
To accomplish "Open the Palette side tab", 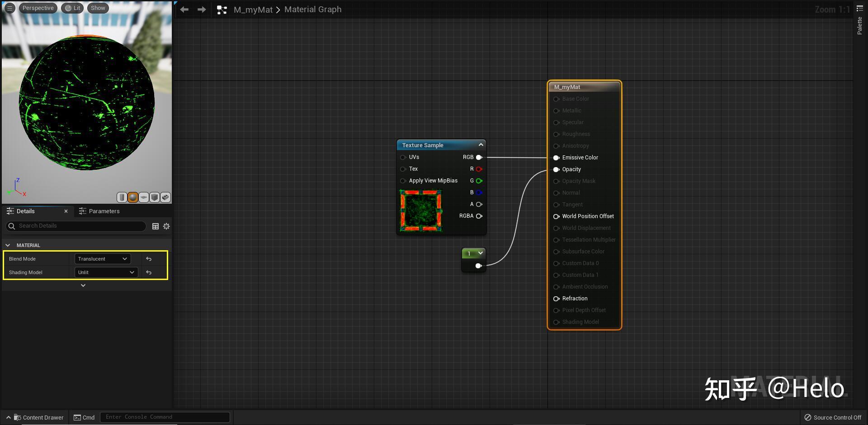I will (x=860, y=21).
